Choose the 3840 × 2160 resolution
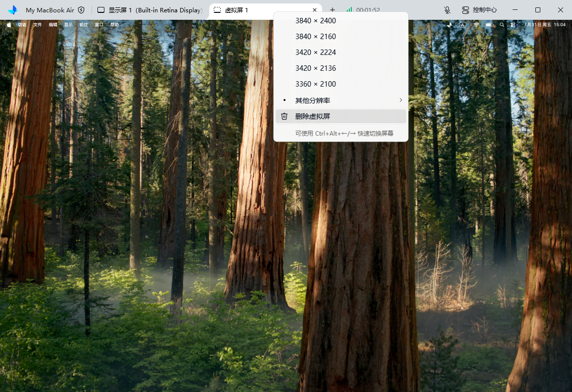The width and height of the screenshot is (572, 392). 341,37
